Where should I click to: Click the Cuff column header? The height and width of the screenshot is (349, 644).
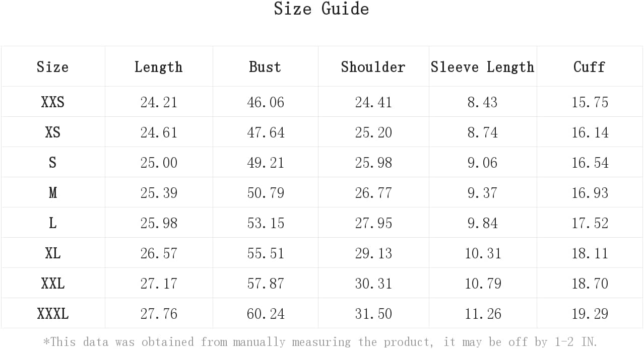[589, 67]
